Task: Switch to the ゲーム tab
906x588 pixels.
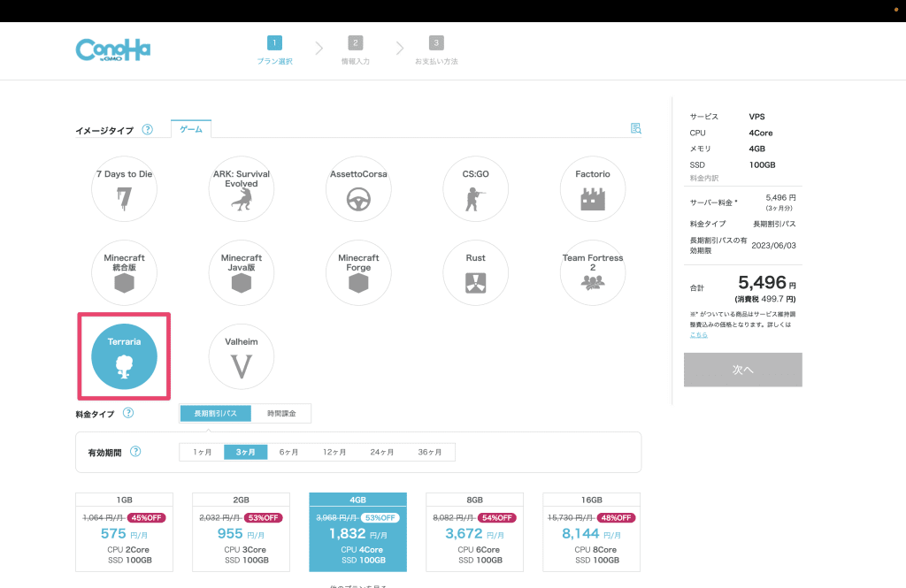Action: (191, 129)
